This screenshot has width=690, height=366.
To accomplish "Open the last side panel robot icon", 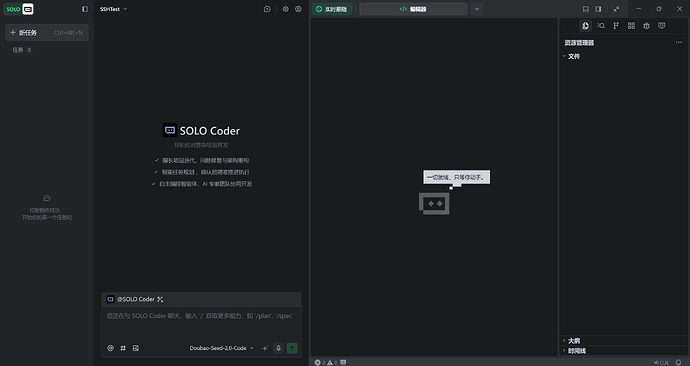I will pyautogui.click(x=661, y=26).
